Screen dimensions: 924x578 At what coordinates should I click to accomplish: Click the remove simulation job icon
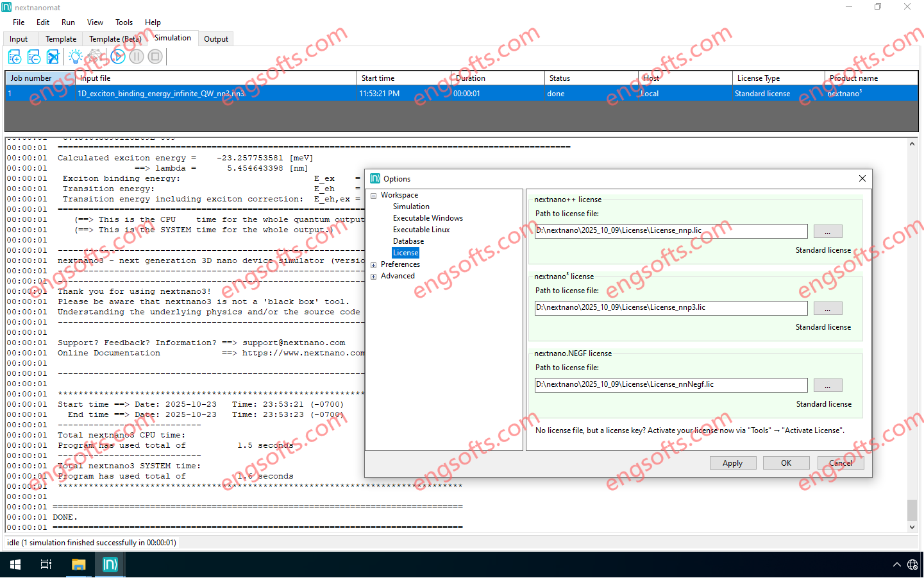point(34,57)
